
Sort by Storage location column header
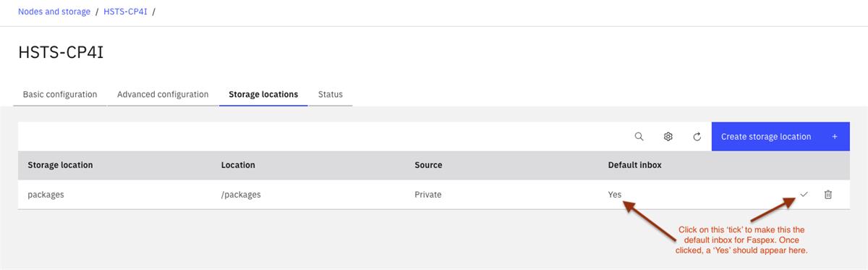(60, 165)
